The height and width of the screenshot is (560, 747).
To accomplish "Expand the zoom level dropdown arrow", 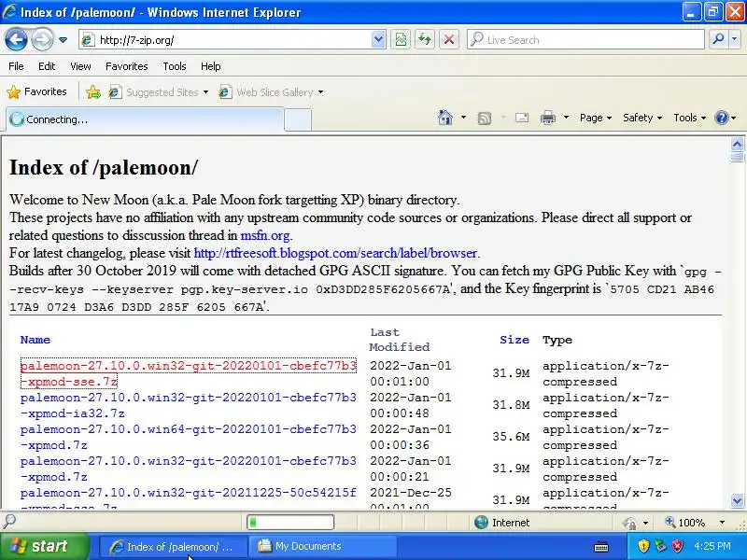I will click(x=722, y=523).
